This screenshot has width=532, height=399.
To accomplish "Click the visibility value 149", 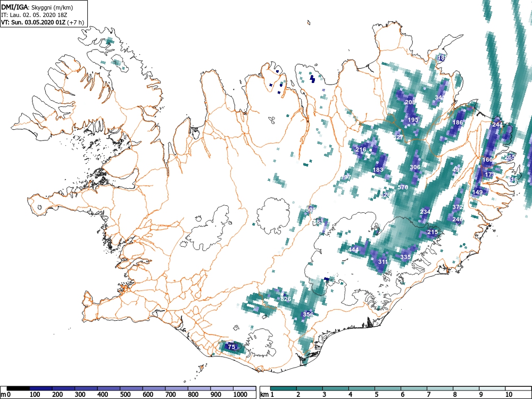I will point(477,192).
